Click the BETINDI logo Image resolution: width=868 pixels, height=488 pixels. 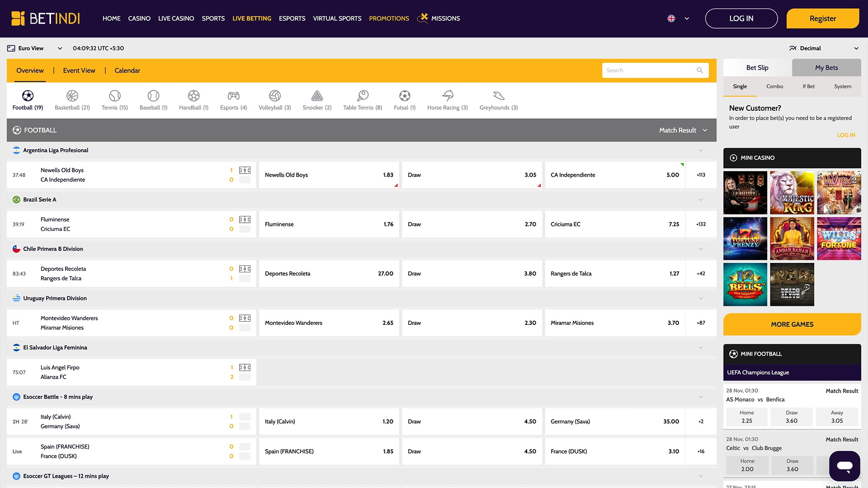pos(46,19)
